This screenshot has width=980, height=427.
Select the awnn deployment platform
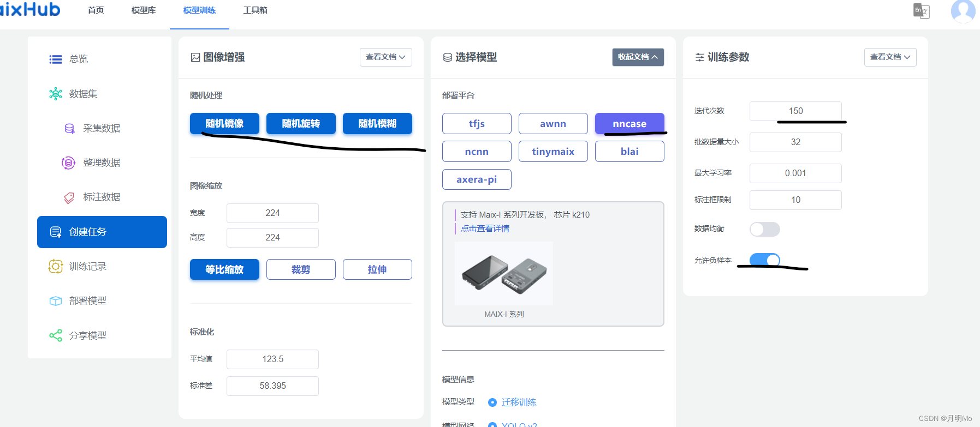(x=553, y=124)
